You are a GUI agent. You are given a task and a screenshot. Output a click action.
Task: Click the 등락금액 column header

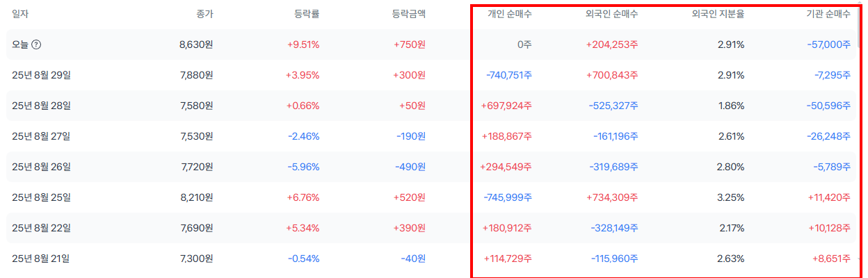[409, 14]
